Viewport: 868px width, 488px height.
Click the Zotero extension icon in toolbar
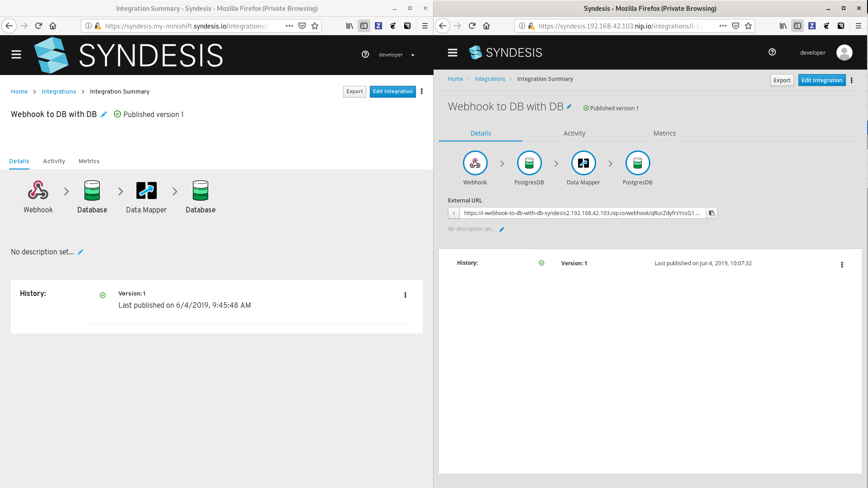point(812,26)
